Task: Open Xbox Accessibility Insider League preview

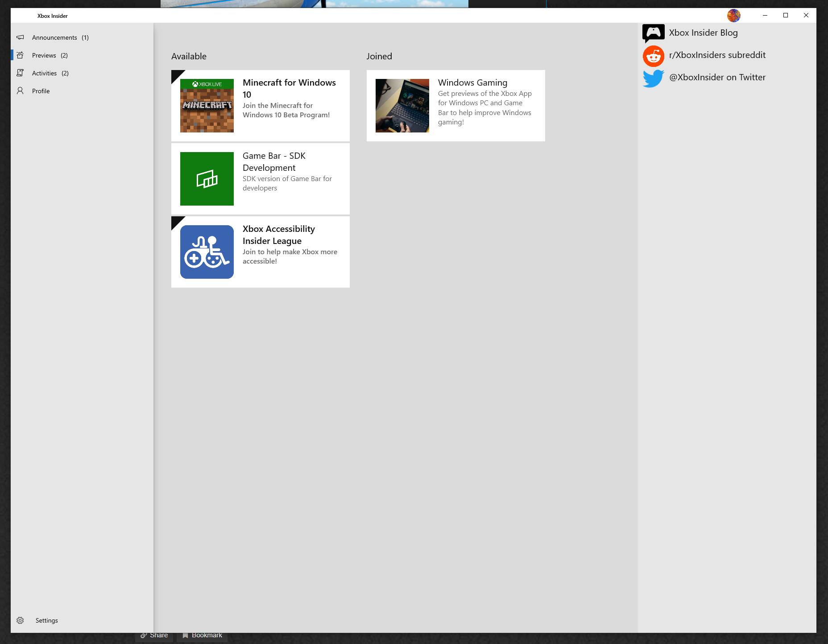Action: pyautogui.click(x=278, y=235)
